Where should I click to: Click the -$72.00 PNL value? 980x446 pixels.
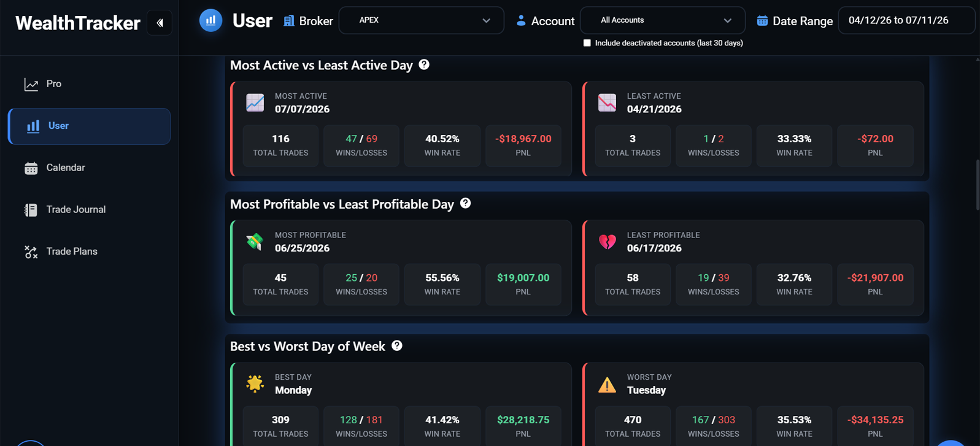click(x=875, y=139)
